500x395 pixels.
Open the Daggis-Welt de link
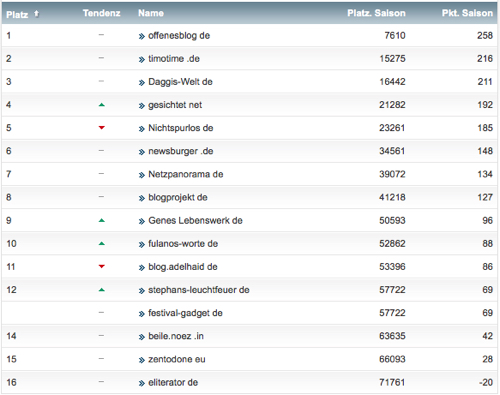coord(180,82)
